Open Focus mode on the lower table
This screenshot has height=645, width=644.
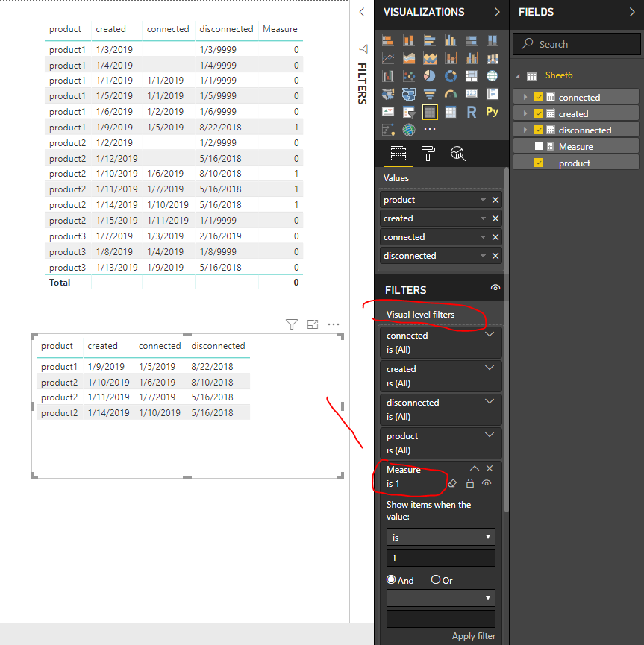pyautogui.click(x=313, y=324)
